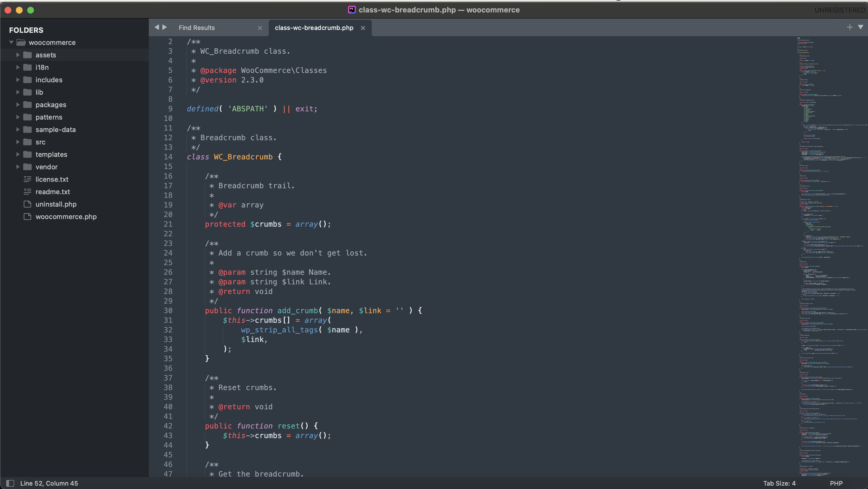The height and width of the screenshot is (489, 868).
Task: Open readme.txt from the sidebar
Action: coord(53,192)
